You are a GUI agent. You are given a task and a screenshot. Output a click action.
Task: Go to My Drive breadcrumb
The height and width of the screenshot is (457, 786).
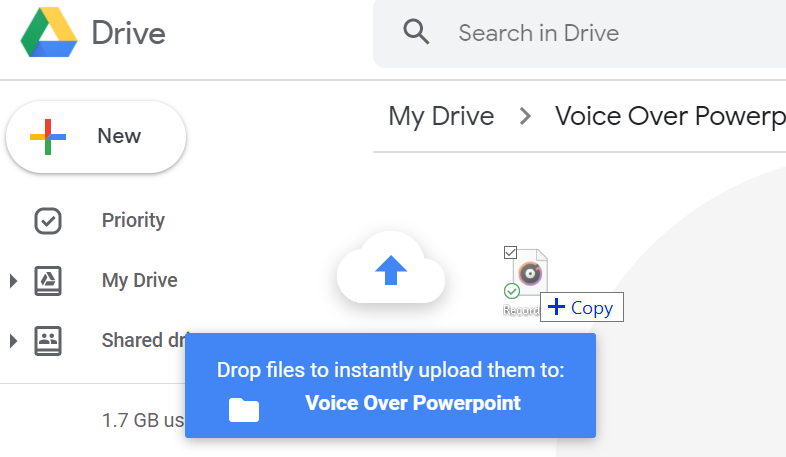[441, 116]
